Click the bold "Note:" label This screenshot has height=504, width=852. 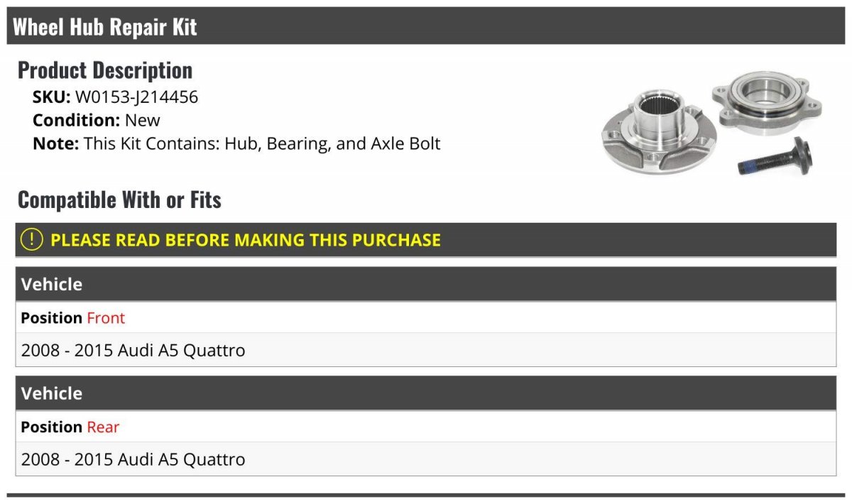click(55, 143)
